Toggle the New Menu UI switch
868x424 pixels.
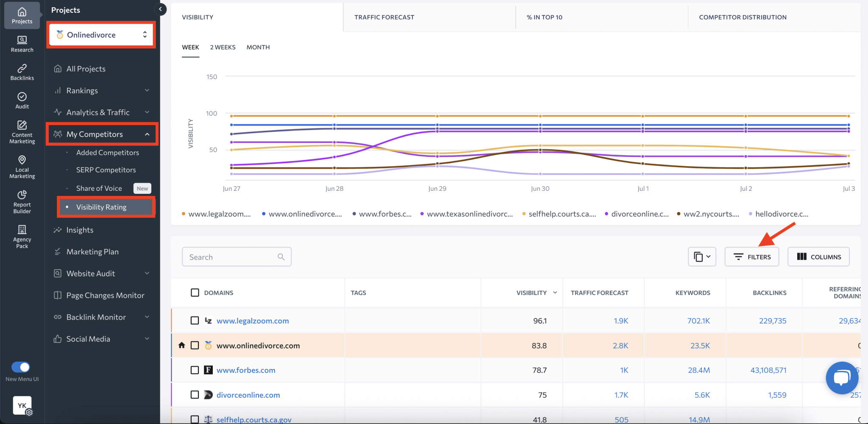tap(21, 367)
